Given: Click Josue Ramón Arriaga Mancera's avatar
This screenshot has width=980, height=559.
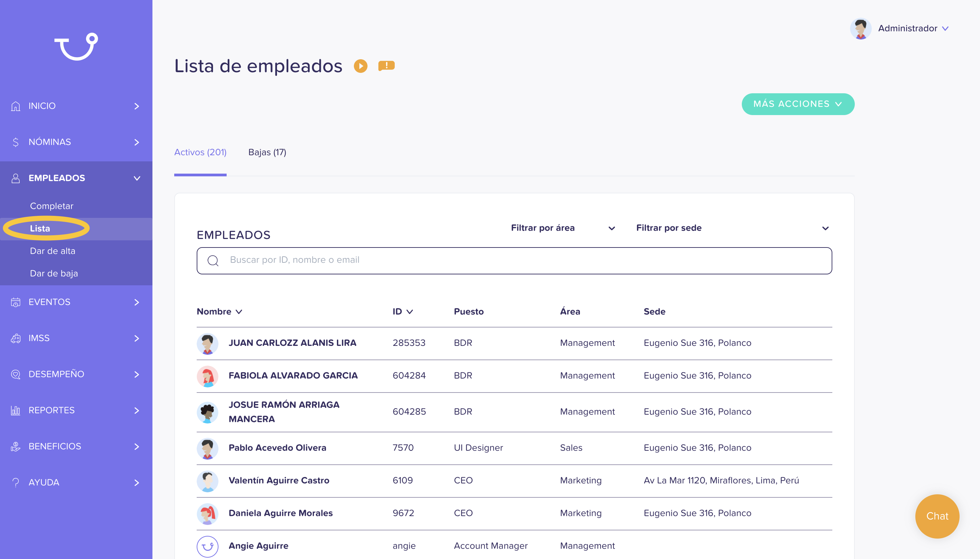Looking at the screenshot, I should click(x=208, y=412).
